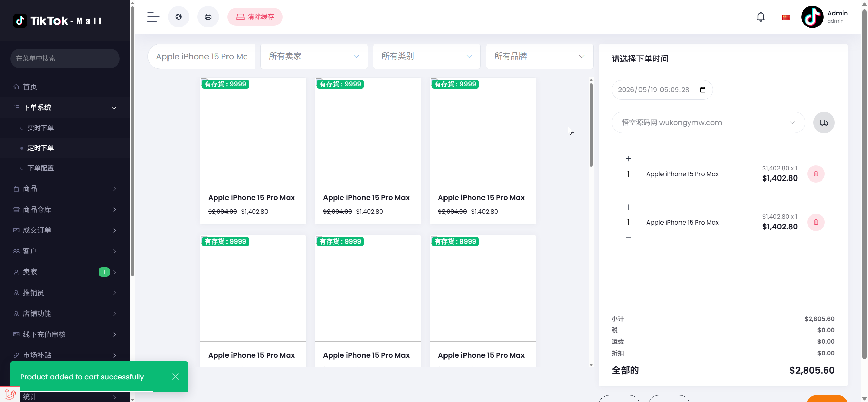
Task: Expand the 市场补贴 menu
Action: (65, 355)
